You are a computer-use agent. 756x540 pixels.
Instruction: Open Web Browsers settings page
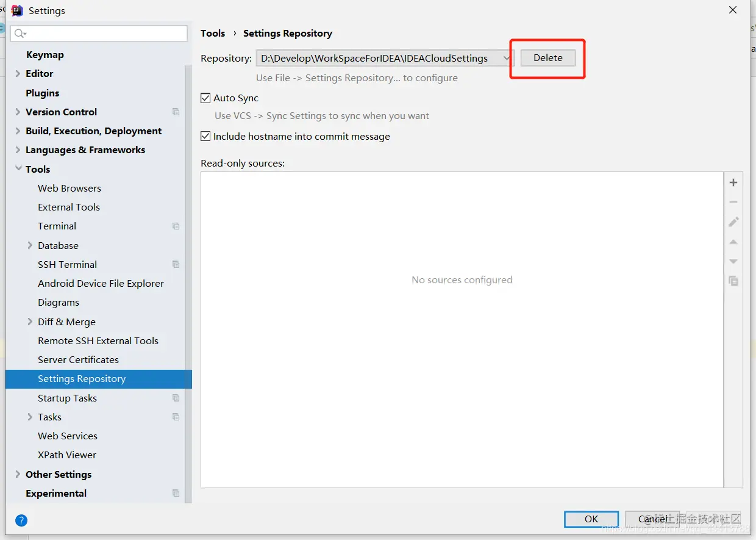(70, 188)
